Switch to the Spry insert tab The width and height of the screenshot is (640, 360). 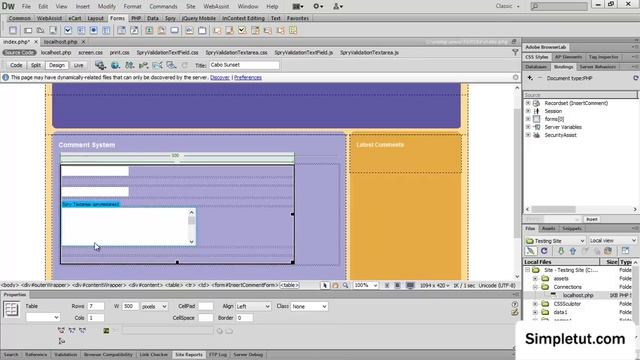[x=170, y=18]
